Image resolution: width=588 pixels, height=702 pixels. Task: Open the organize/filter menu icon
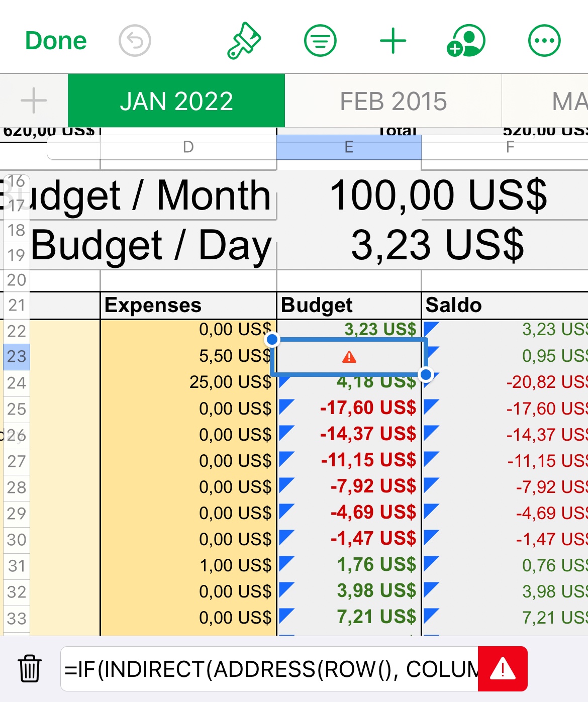(320, 41)
